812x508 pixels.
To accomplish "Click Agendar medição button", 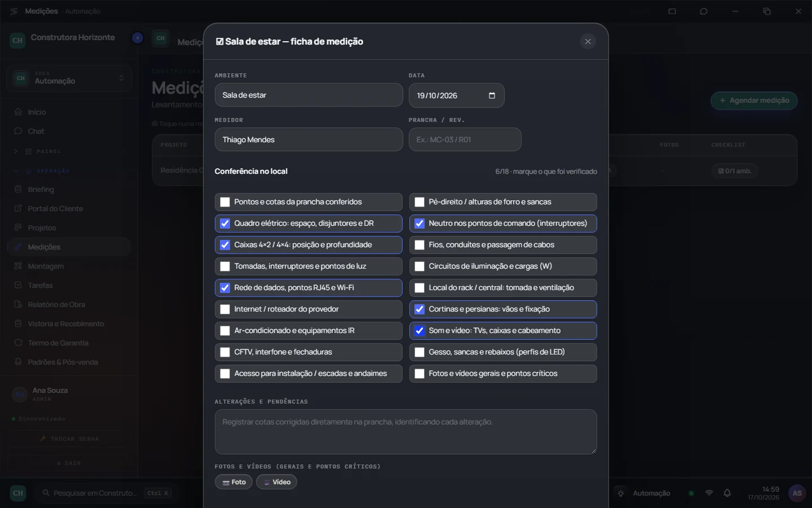I will (754, 100).
